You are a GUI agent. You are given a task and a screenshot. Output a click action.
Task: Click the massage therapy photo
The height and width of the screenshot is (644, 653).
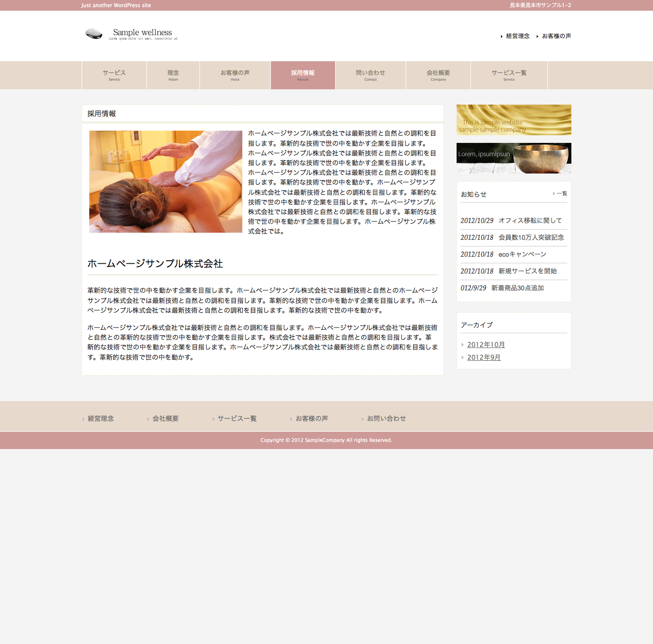pos(166,182)
